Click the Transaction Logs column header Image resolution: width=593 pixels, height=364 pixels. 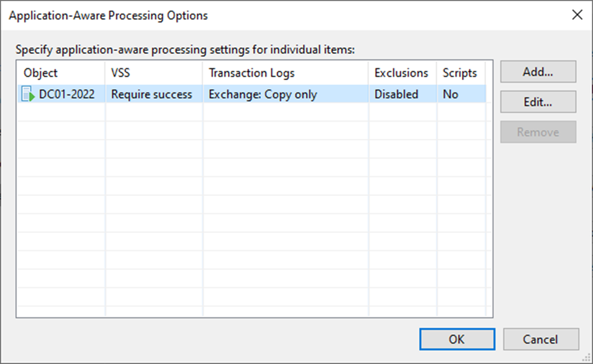tap(286, 73)
